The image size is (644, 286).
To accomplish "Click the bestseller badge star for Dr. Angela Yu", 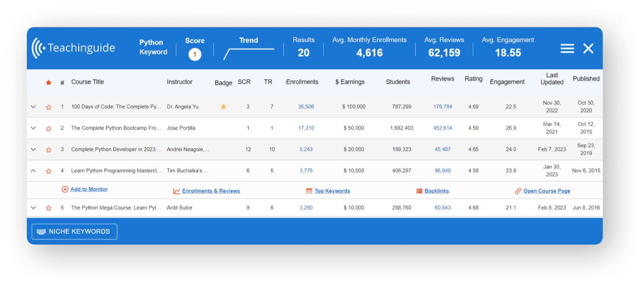I will [x=223, y=107].
